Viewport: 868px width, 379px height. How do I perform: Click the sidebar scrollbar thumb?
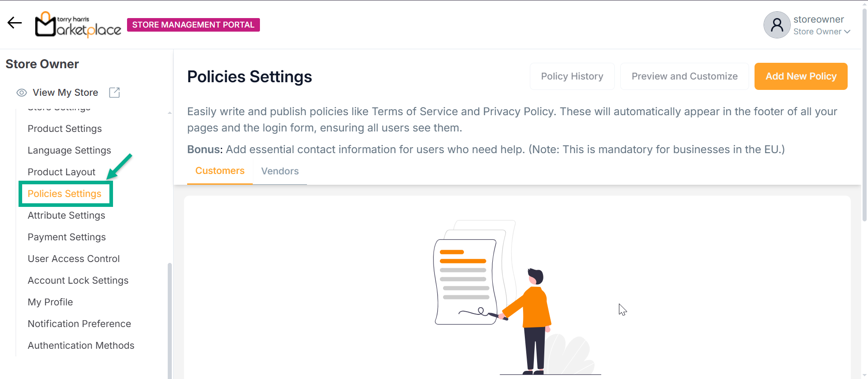coord(170,316)
